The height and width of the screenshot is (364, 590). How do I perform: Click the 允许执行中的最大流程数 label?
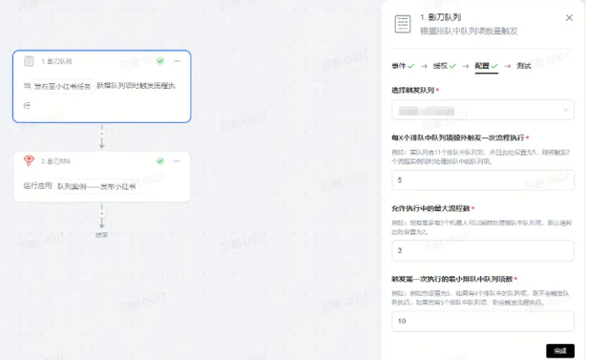tap(430, 208)
